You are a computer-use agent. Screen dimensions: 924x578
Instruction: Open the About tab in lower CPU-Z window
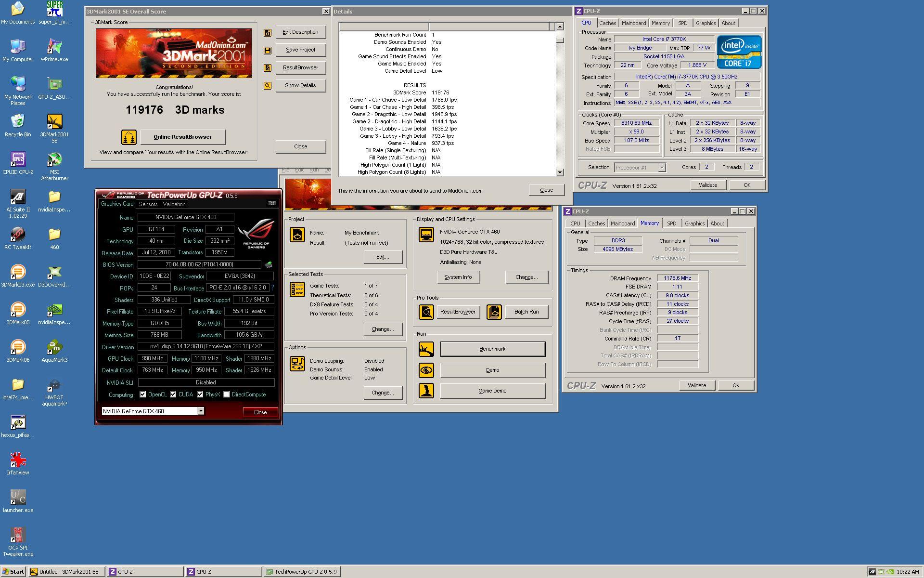(717, 223)
